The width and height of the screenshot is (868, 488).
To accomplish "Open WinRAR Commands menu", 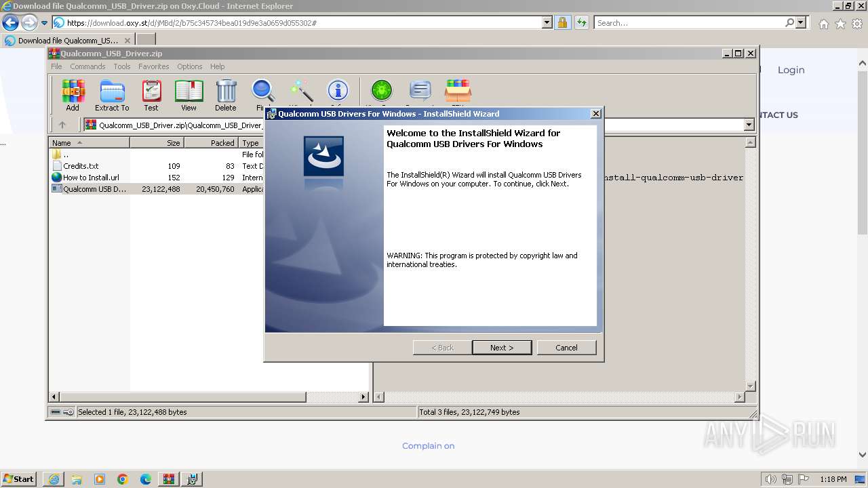I will click(87, 66).
